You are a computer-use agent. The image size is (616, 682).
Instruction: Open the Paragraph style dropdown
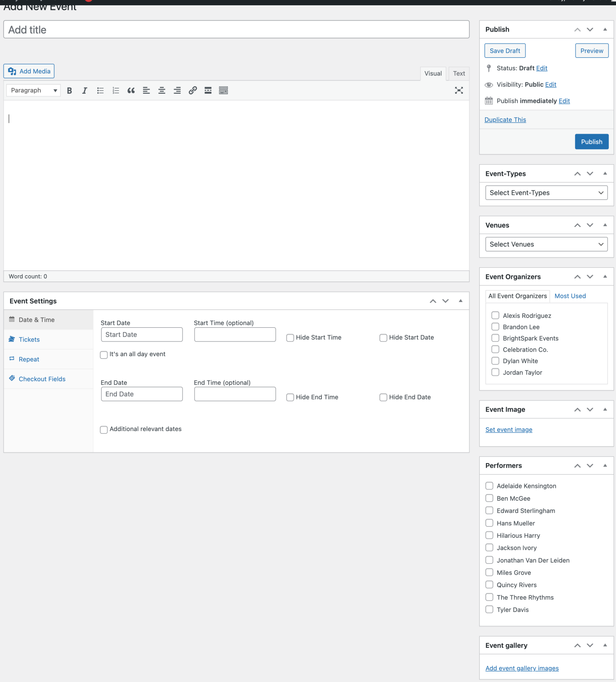33,90
